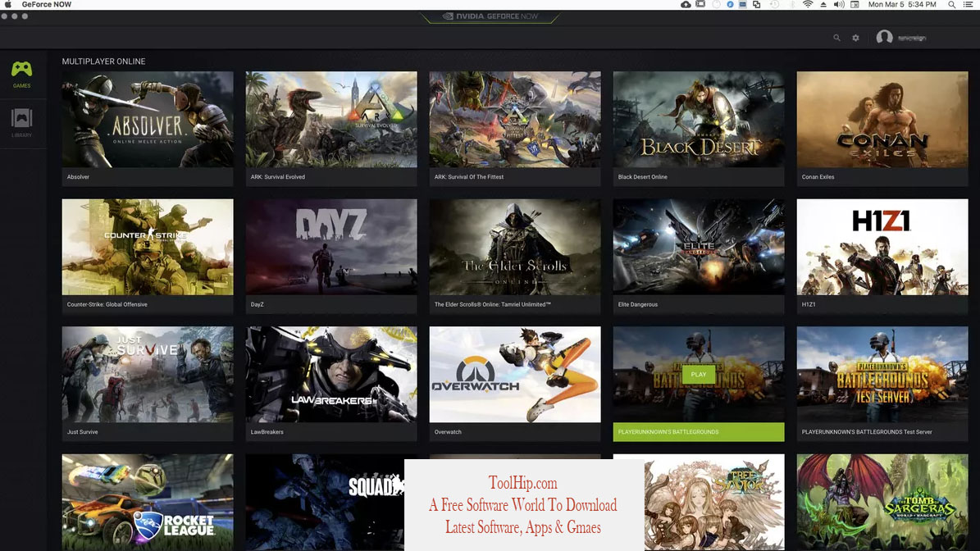Screen dimensions: 980x551
Task: Open GeForce NOW settings gear
Action: click(x=855, y=38)
